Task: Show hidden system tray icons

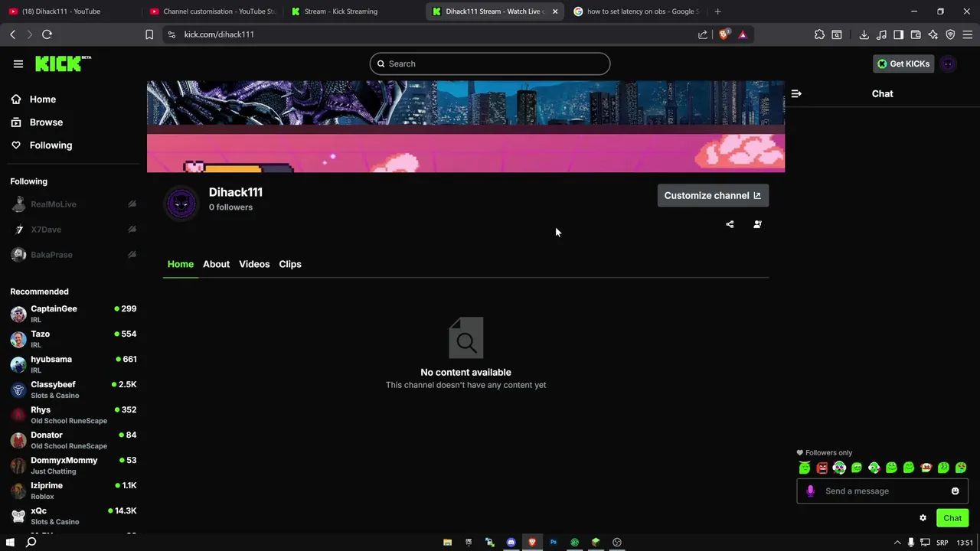Action: tap(897, 543)
